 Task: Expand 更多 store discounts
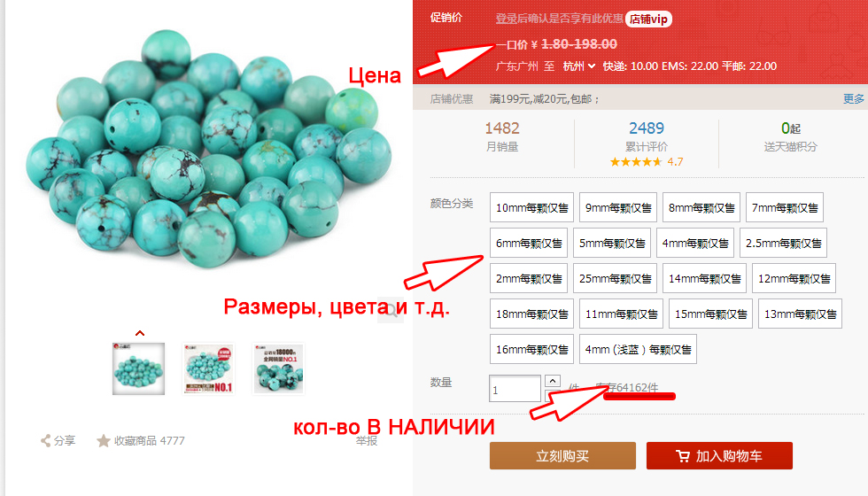[x=853, y=98]
